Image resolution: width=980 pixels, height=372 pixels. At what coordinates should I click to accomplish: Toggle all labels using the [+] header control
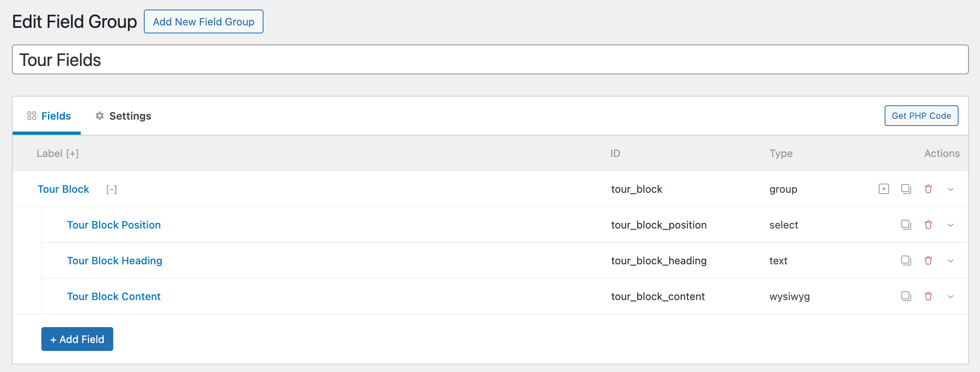(72, 153)
